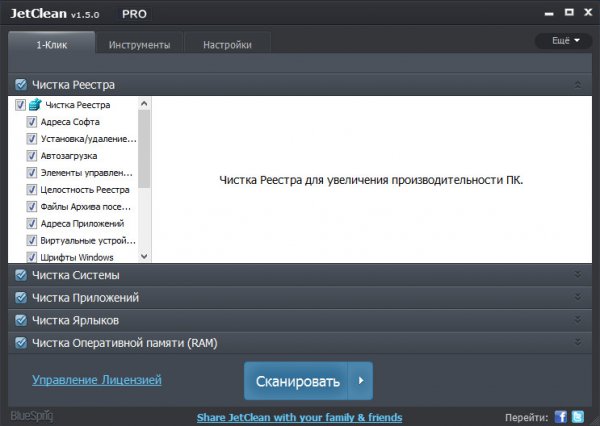Image resolution: width=600 pixels, height=426 pixels.
Task: Toggle Элементы управления checkbox
Action: 31,173
